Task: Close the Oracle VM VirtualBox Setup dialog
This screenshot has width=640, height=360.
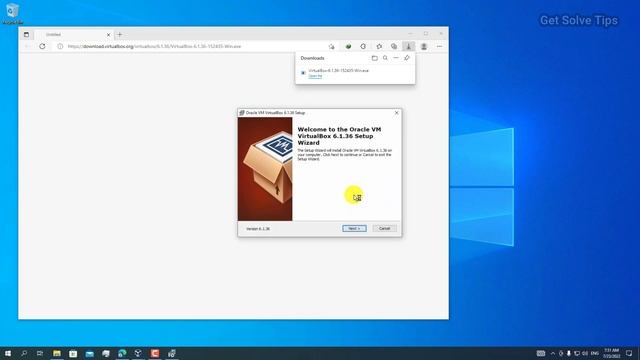Action: (x=396, y=113)
